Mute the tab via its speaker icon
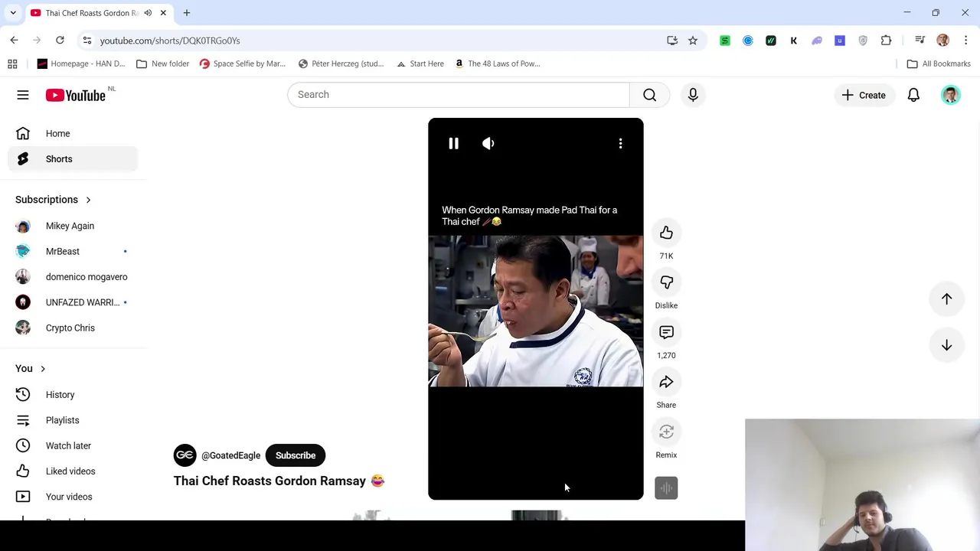 point(148,13)
